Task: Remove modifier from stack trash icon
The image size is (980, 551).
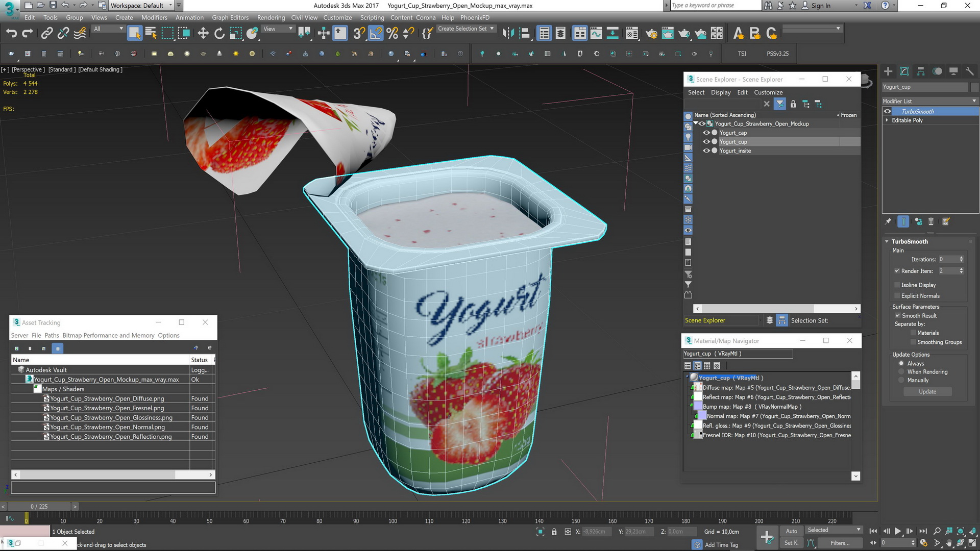Action: [x=931, y=221]
